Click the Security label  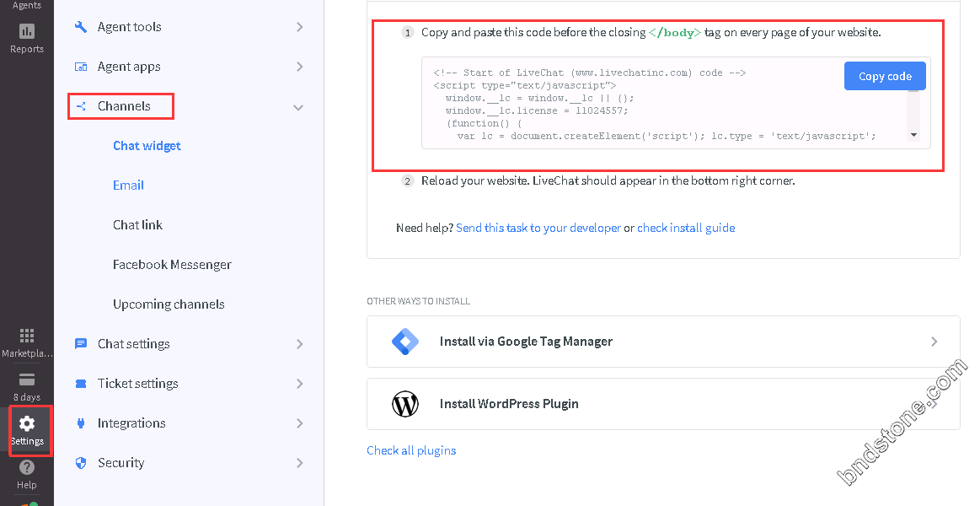(120, 463)
